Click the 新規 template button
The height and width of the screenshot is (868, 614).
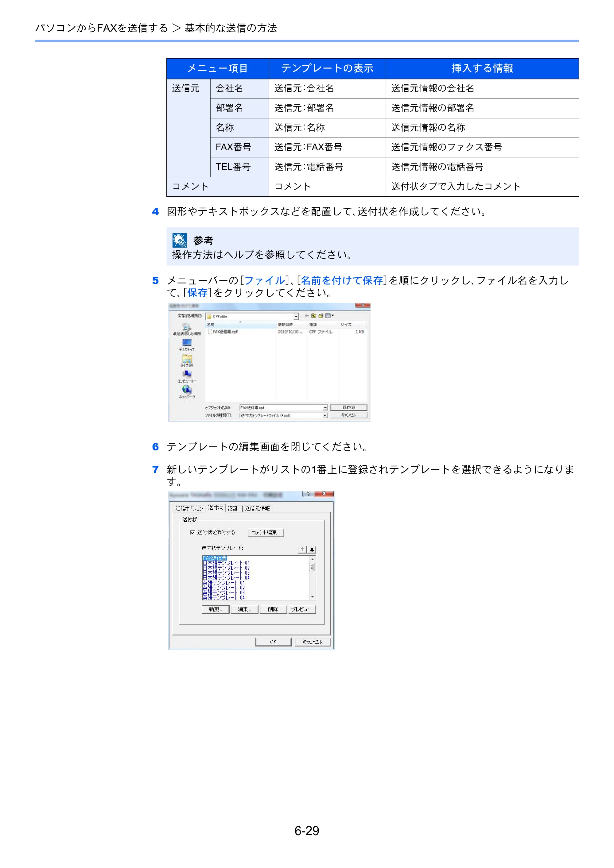215,609
